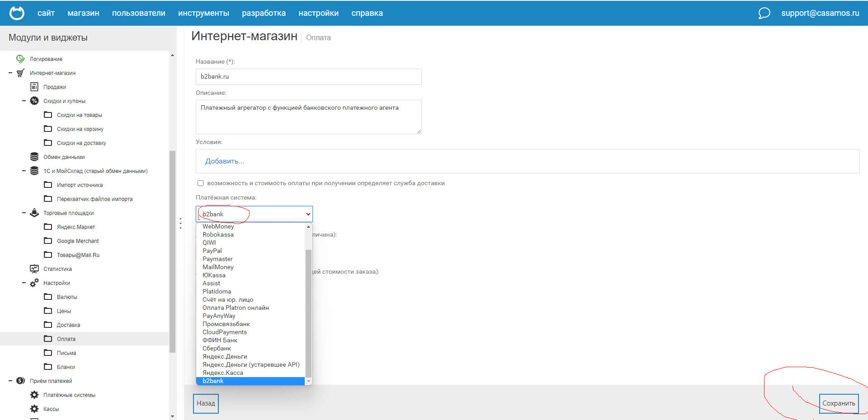Viewport: 868px width, 420px height.
Task: Choose Сбербанк from payment system list
Action: tap(217, 348)
